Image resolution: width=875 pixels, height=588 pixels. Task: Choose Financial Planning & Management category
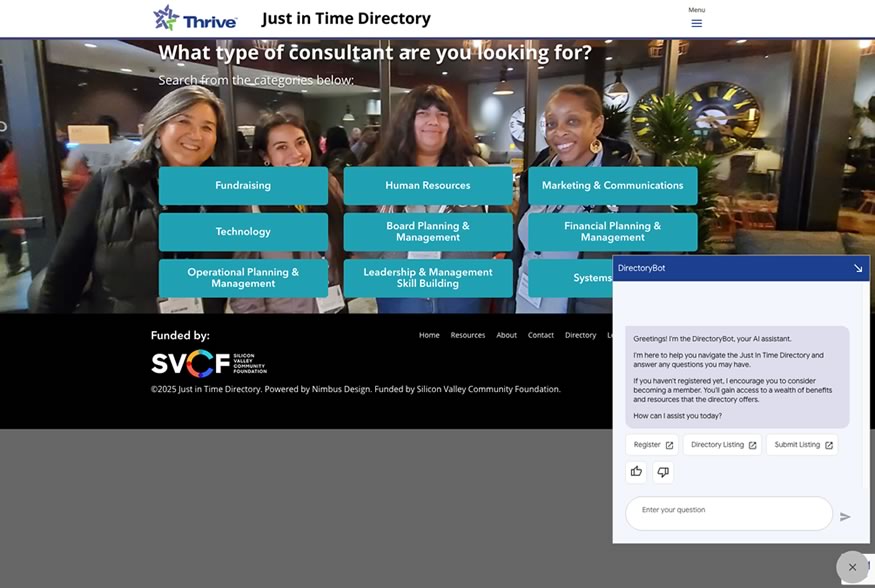pos(613,232)
